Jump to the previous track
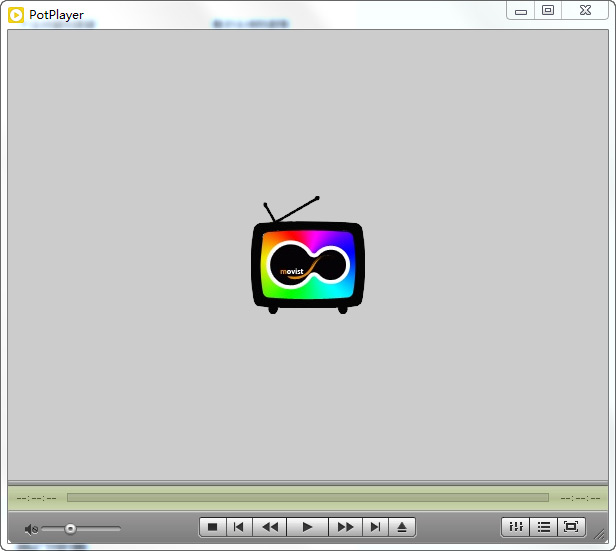This screenshot has width=616, height=551. 239,527
